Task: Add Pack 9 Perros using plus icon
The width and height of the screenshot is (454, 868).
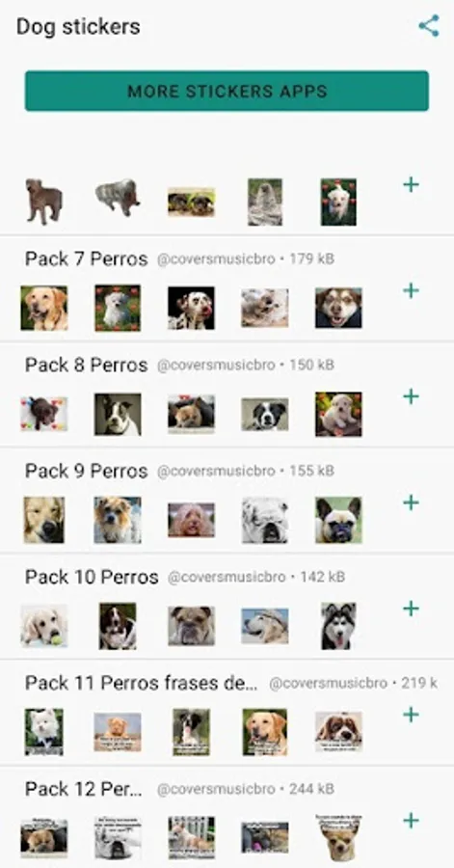Action: 411,502
